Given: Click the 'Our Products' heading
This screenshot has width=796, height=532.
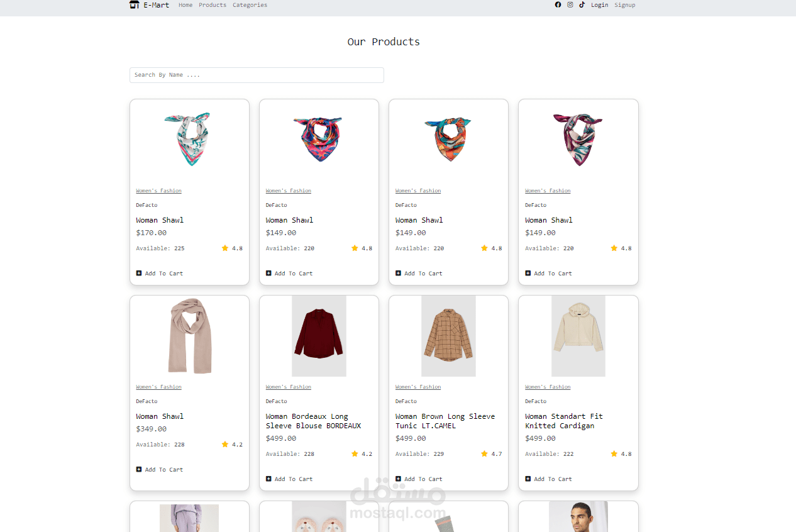Looking at the screenshot, I should coord(384,42).
